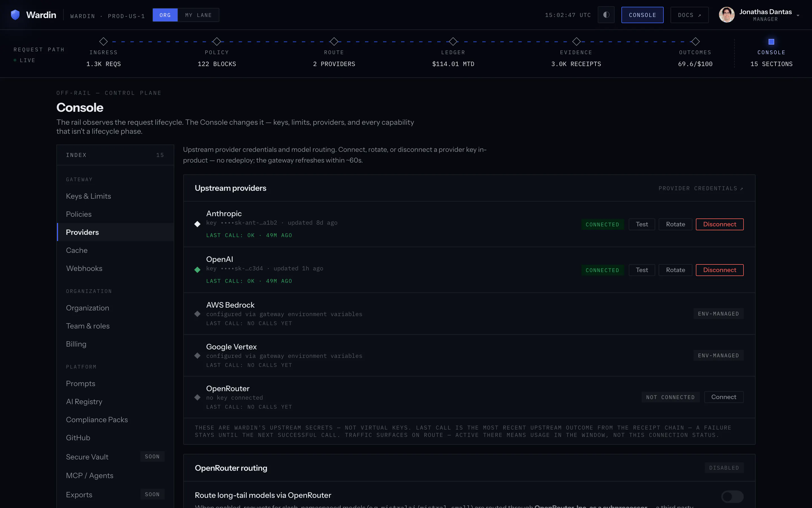The image size is (812, 508).
Task: Rotate the Anthropic key
Action: point(675,224)
